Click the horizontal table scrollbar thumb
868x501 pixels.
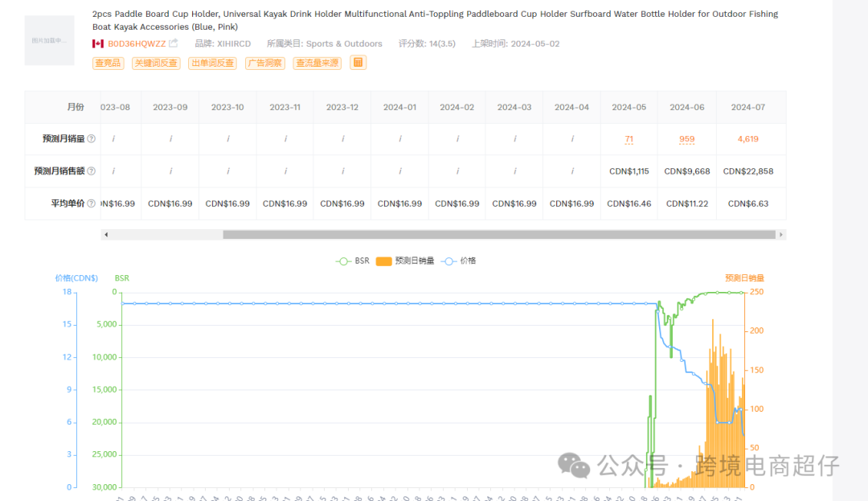[499, 235]
